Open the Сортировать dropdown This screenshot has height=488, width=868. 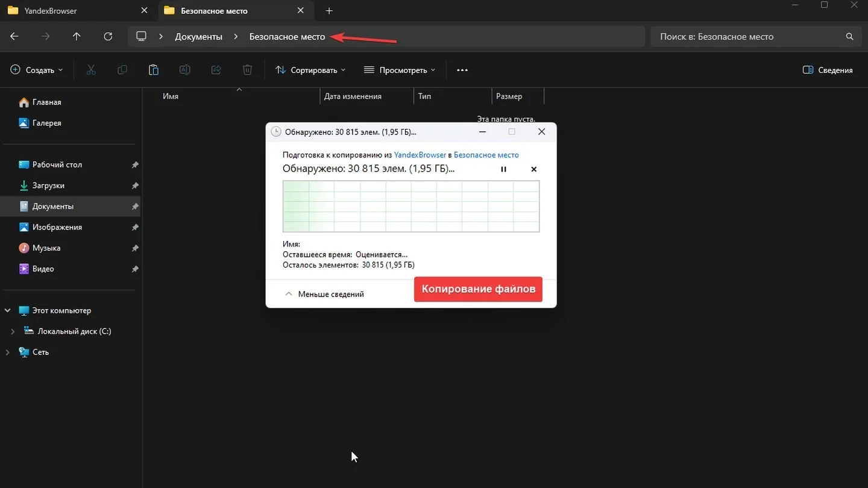(310, 70)
